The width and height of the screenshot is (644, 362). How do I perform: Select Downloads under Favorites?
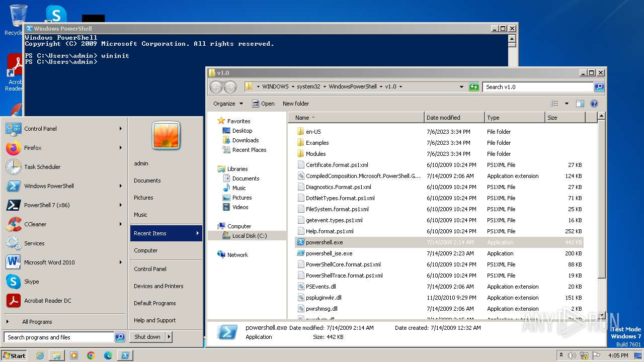tap(245, 140)
